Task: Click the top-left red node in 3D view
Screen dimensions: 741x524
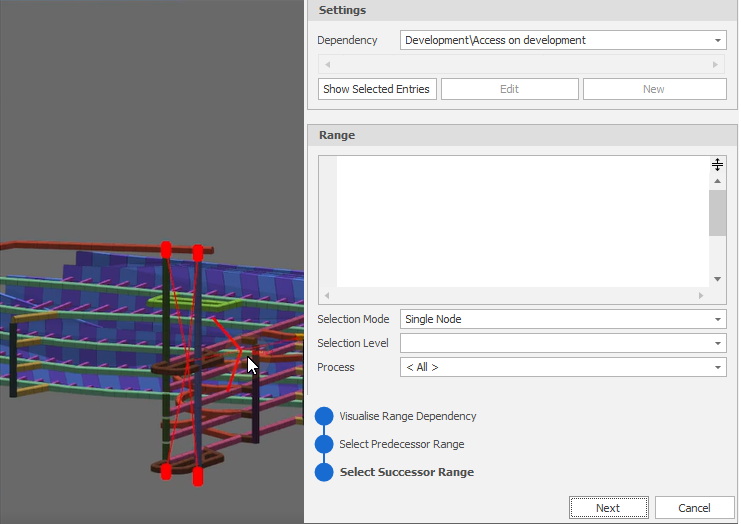Action: [166, 250]
